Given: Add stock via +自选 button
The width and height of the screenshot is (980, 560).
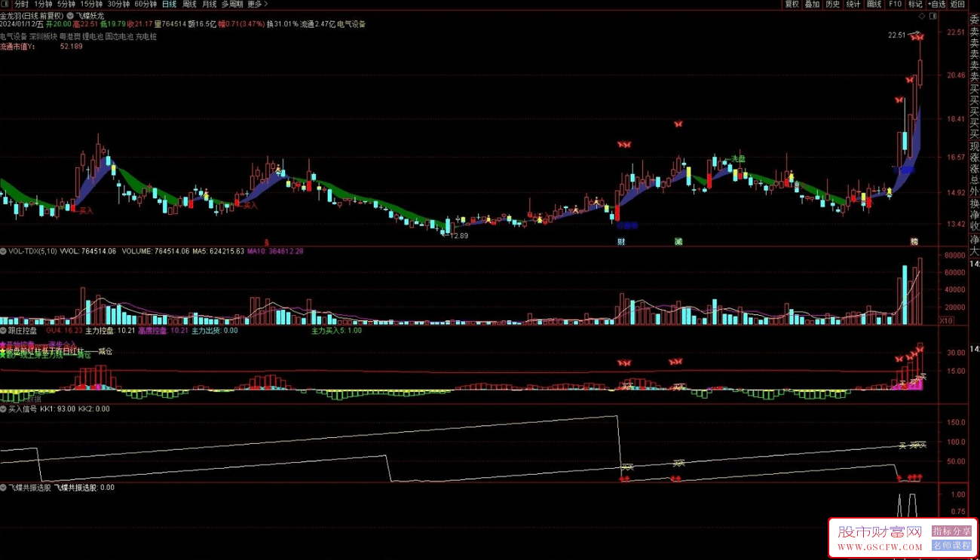Looking at the screenshot, I should pyautogui.click(x=936, y=4).
